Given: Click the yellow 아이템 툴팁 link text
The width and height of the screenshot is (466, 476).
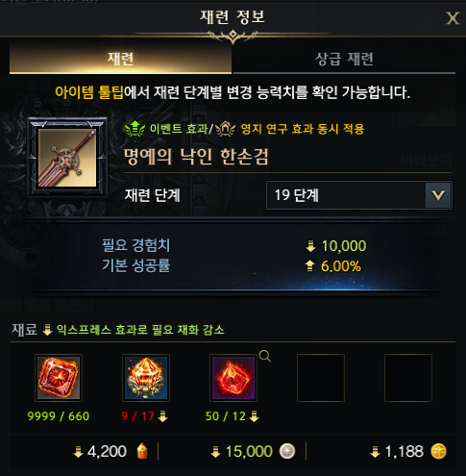Looking at the screenshot, I should coord(89,92).
